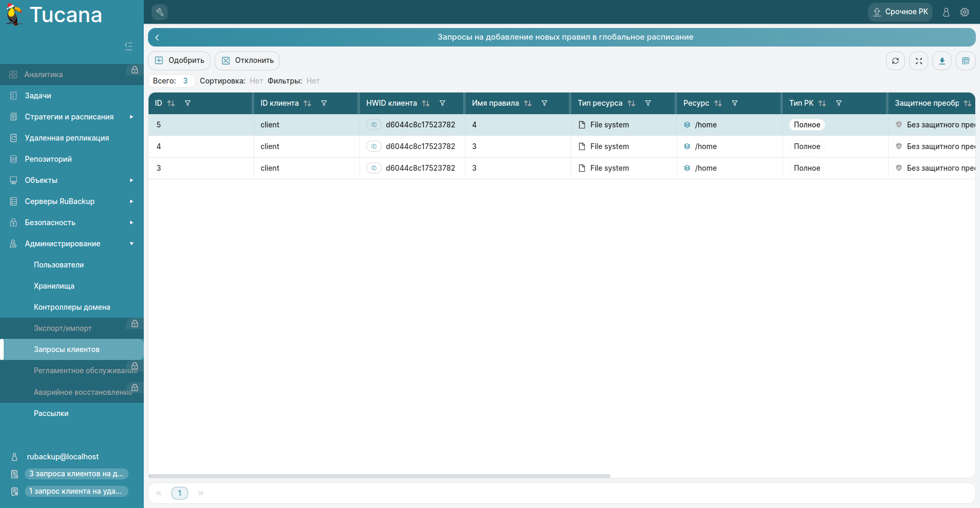Copy HWID of request ID 5
This screenshot has width=980, height=508.
point(374,125)
